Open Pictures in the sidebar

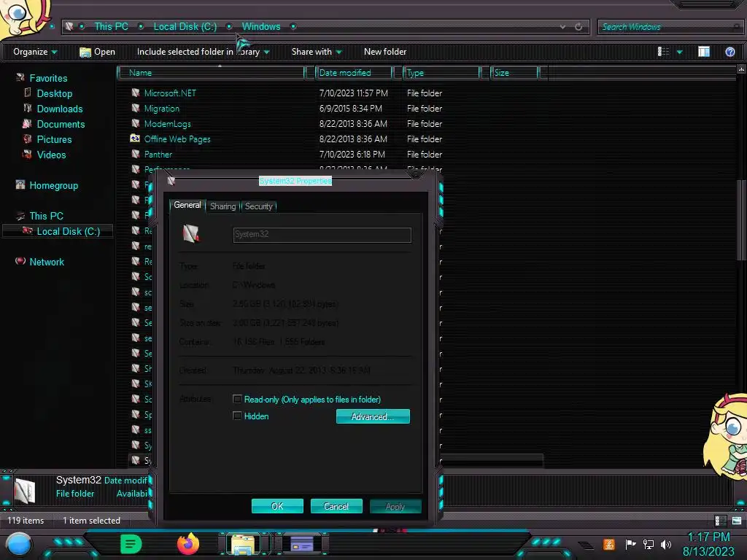click(54, 139)
